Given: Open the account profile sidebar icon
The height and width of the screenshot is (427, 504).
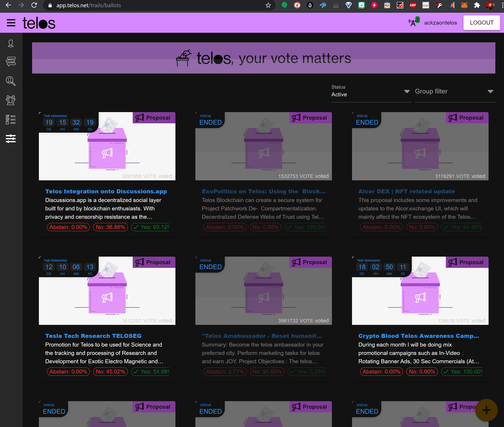Looking at the screenshot, I should click(x=11, y=43).
